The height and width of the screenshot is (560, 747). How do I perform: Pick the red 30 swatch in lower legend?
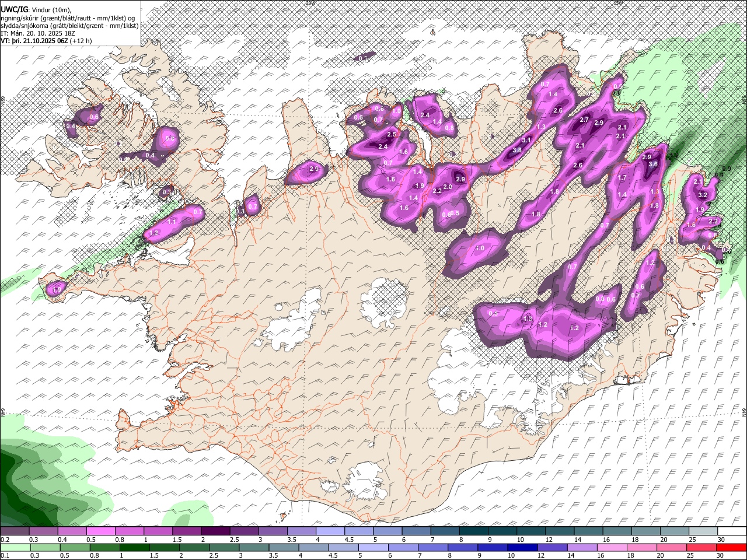[731, 548]
